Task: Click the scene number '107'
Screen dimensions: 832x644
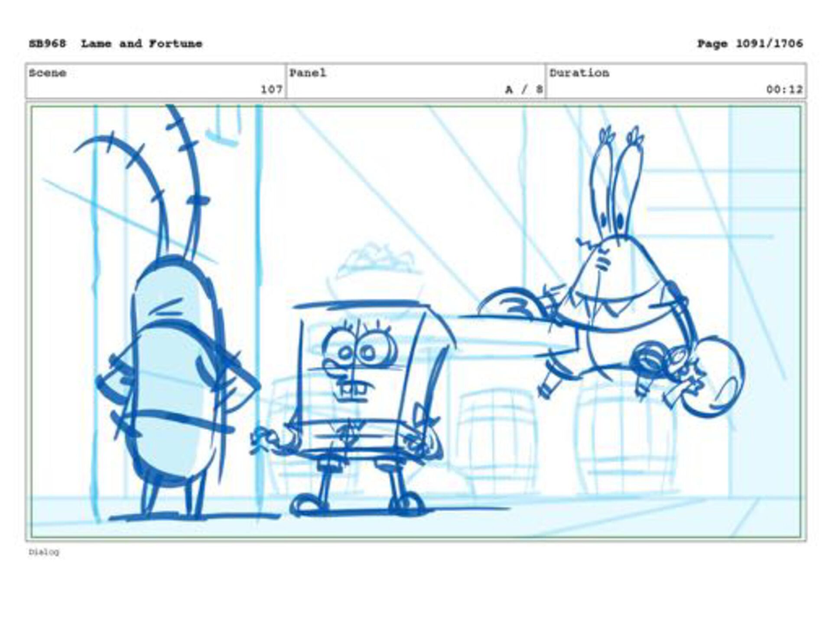Action: 272,90
